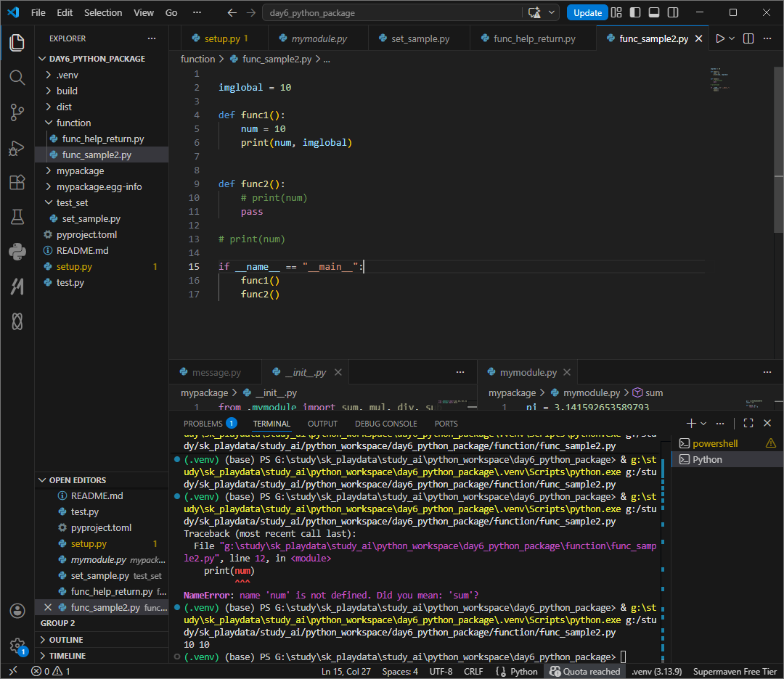
Task: Toggle the Primary Side Bar visibility
Action: [x=635, y=12]
